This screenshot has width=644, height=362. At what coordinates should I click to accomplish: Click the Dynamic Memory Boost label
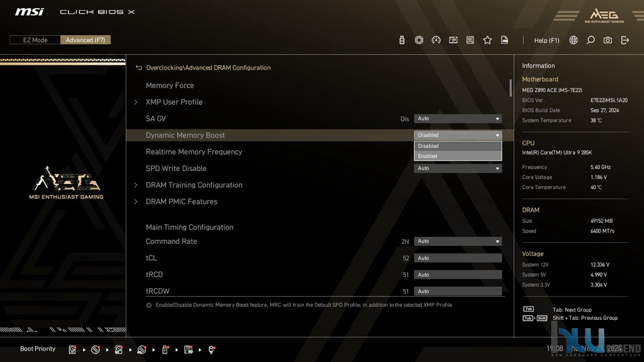[x=185, y=135]
